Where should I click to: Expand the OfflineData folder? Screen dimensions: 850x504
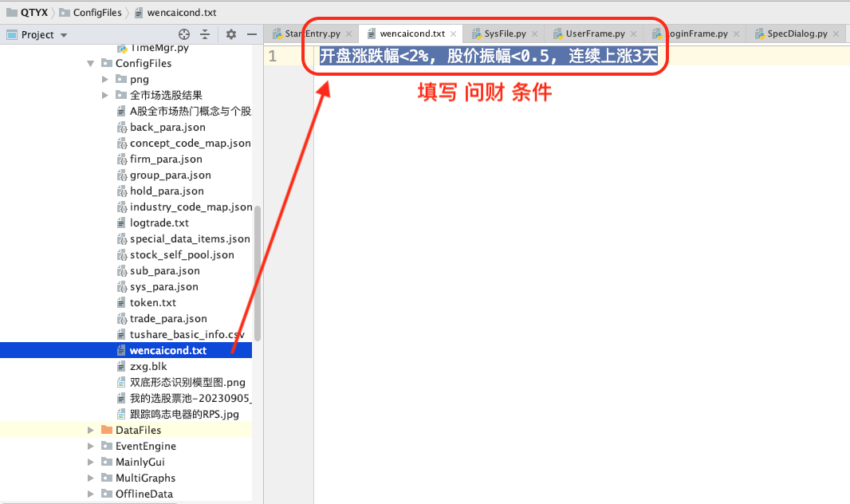pyautogui.click(x=91, y=494)
